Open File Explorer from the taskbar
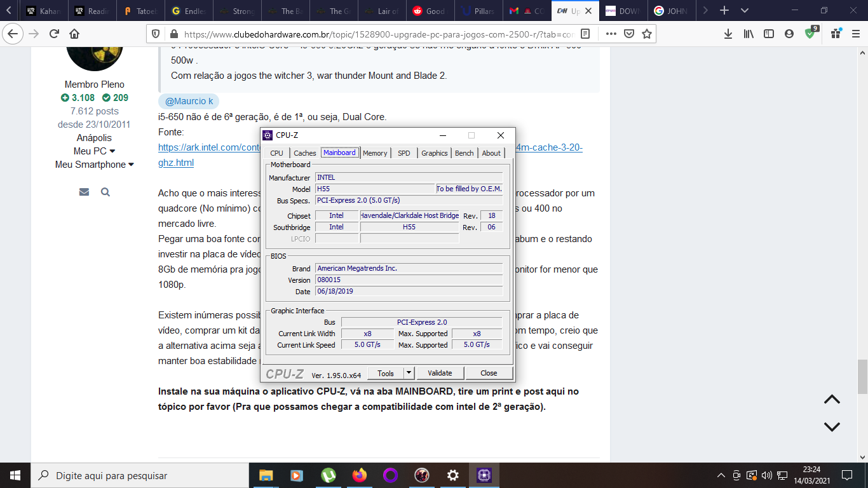The width and height of the screenshot is (868, 488). coord(266,475)
